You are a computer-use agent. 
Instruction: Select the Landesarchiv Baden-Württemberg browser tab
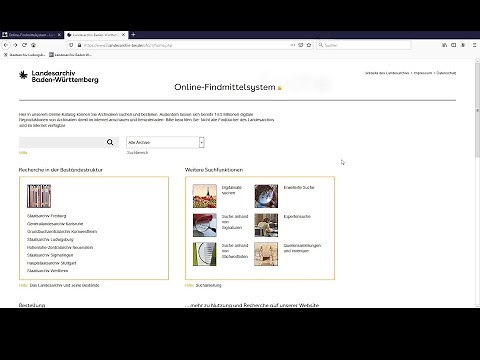click(96, 35)
